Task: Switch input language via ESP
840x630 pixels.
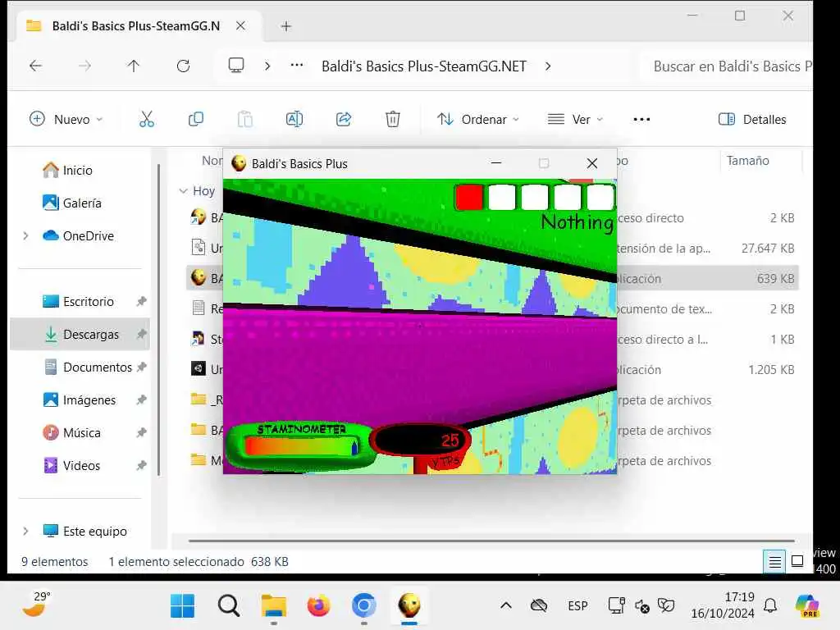Action: click(577, 606)
